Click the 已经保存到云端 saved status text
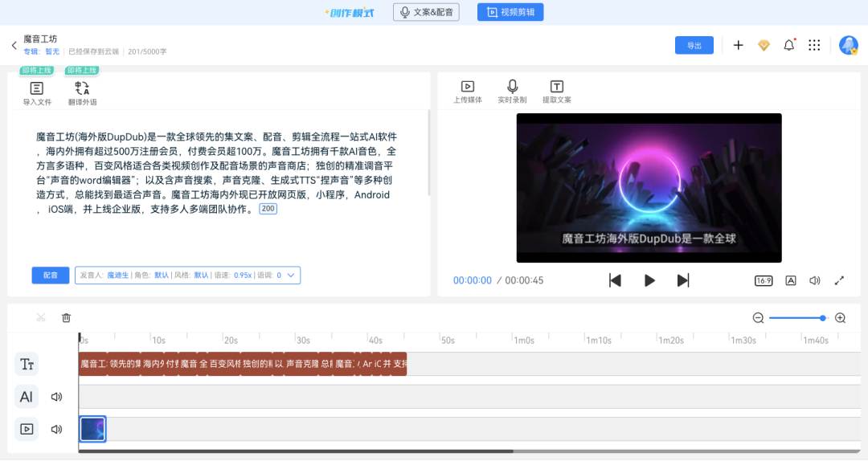Image resolution: width=868 pixels, height=461 pixels. [93, 51]
